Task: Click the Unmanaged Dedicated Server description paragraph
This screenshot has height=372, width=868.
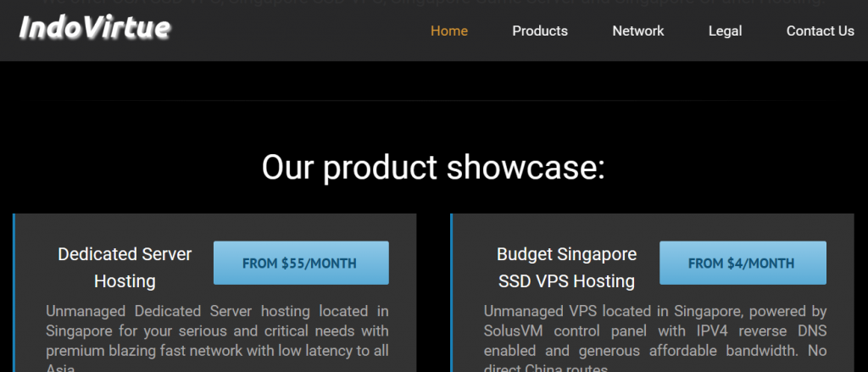Action: (x=217, y=330)
